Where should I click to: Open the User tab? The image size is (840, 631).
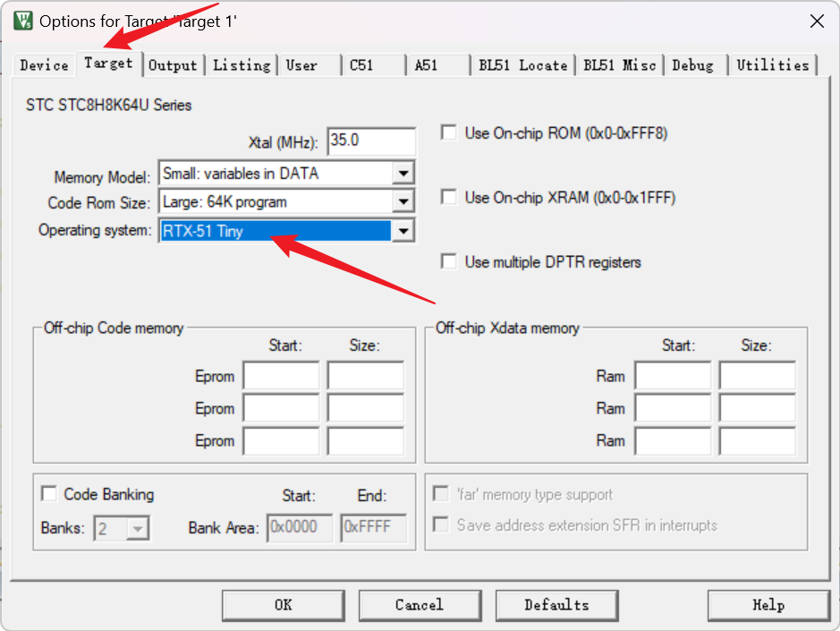(x=310, y=65)
